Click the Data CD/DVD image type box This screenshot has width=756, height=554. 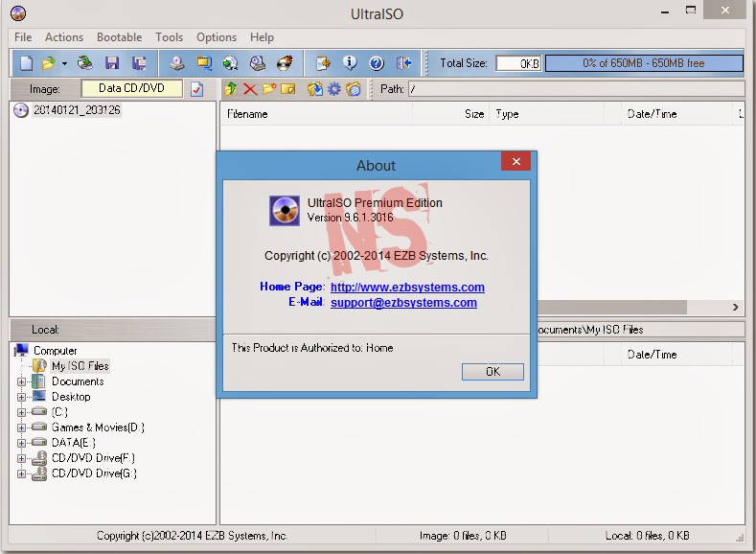click(131, 88)
